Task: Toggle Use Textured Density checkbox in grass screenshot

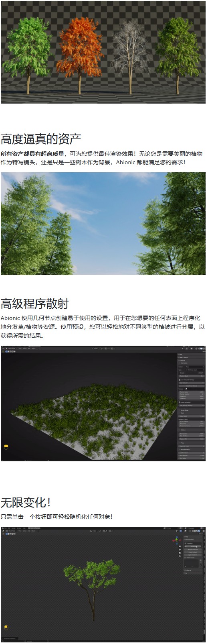Action: coord(180,380)
